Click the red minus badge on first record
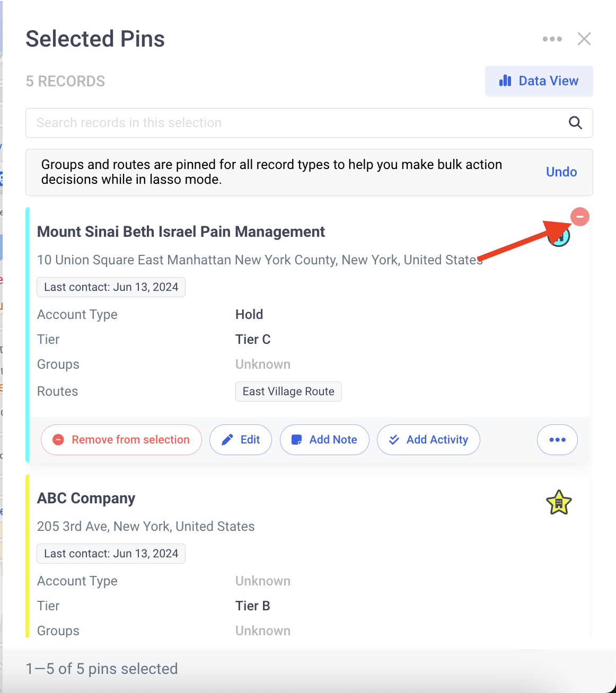This screenshot has width=616, height=693. click(x=579, y=217)
